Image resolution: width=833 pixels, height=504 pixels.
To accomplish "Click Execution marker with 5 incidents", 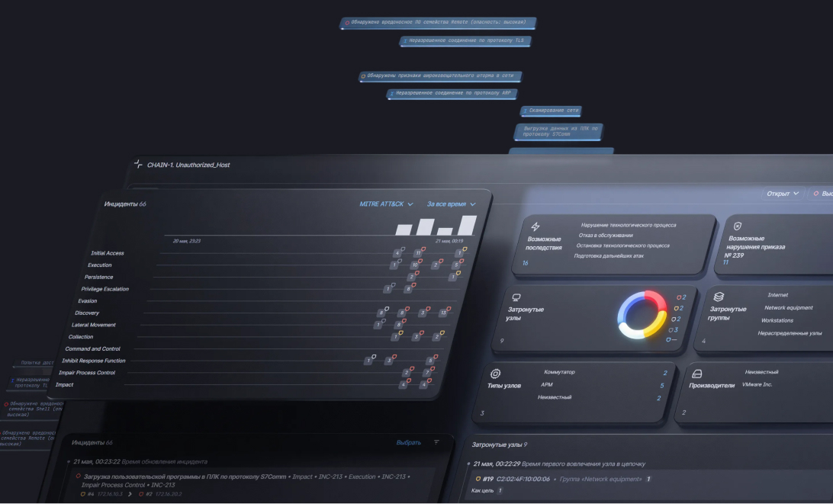I will click(456, 265).
